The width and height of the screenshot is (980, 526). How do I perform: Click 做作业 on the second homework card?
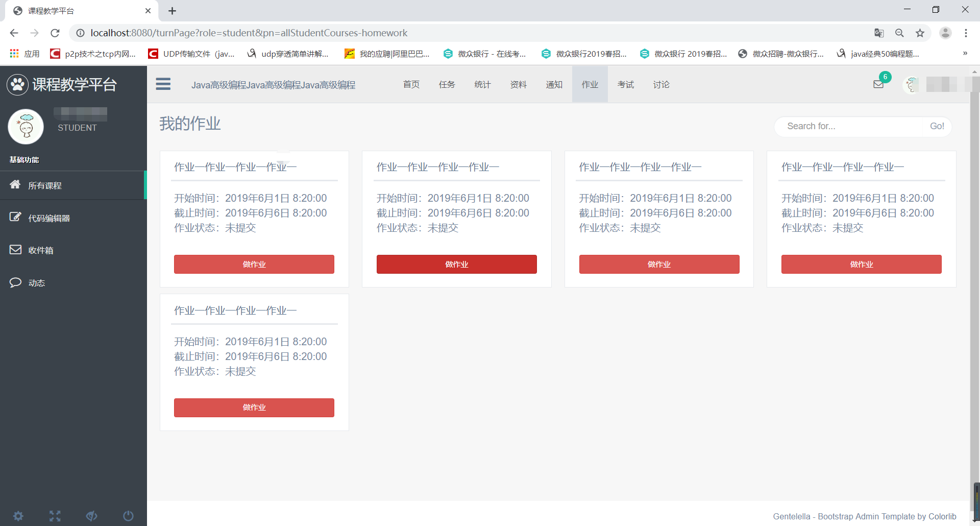(457, 264)
